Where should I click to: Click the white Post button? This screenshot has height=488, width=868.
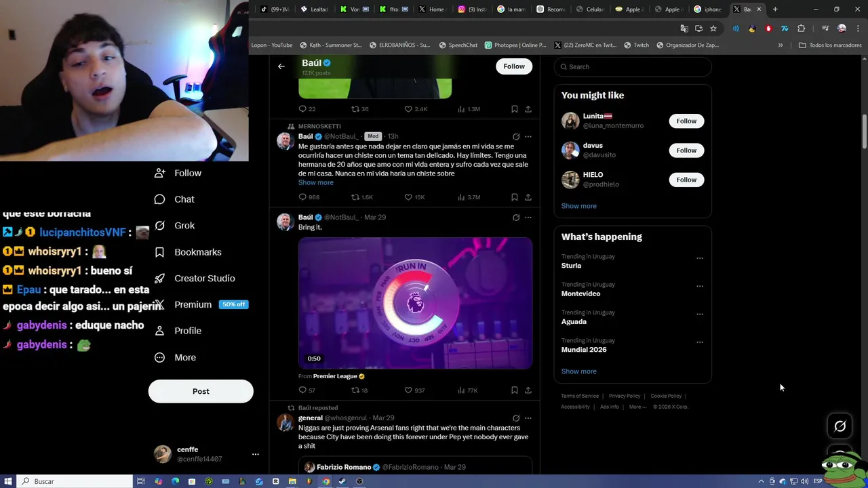201,391
